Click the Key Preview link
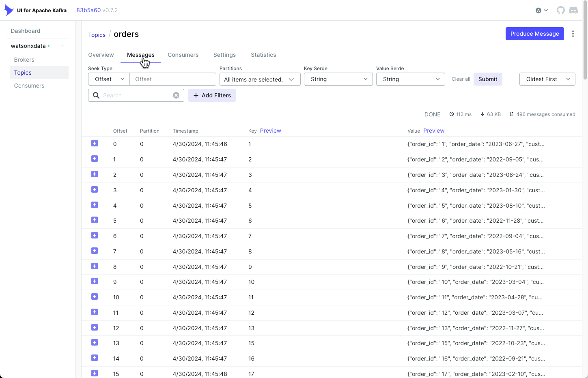Image resolution: width=588 pixels, height=378 pixels. click(x=271, y=131)
